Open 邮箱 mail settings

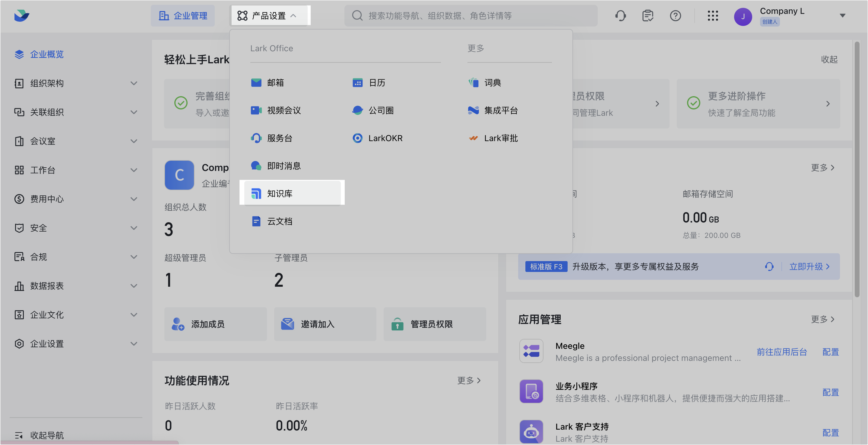[268, 83]
